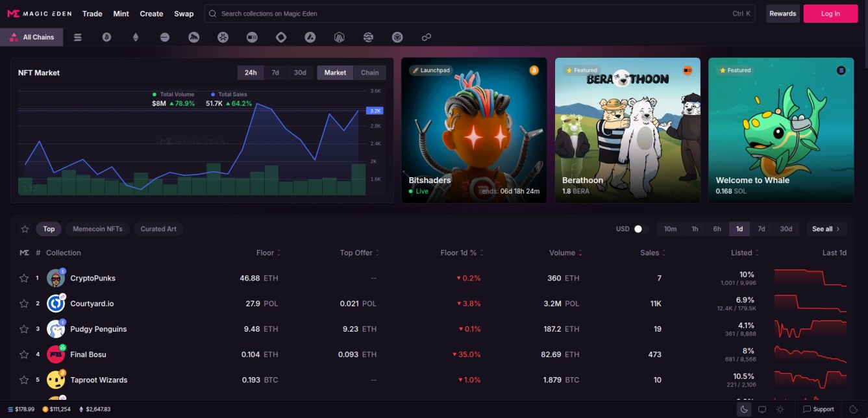
Task: Sort collections by Sales column
Action: (x=652, y=252)
